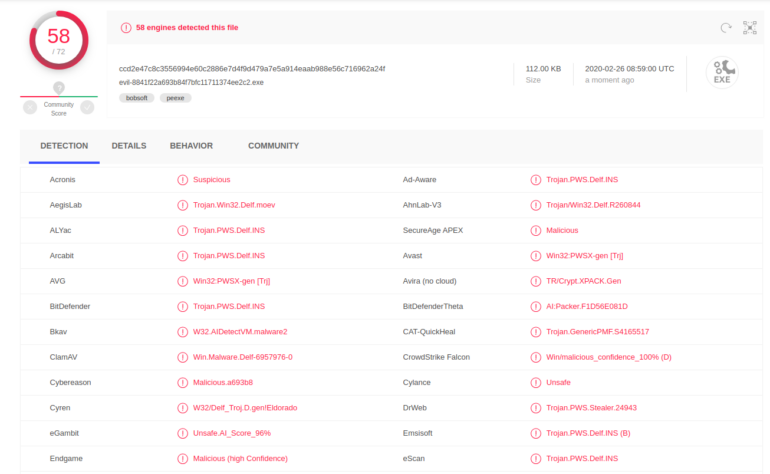The width and height of the screenshot is (770, 474).
Task: Downvote using the community score X icon
Action: [30, 106]
